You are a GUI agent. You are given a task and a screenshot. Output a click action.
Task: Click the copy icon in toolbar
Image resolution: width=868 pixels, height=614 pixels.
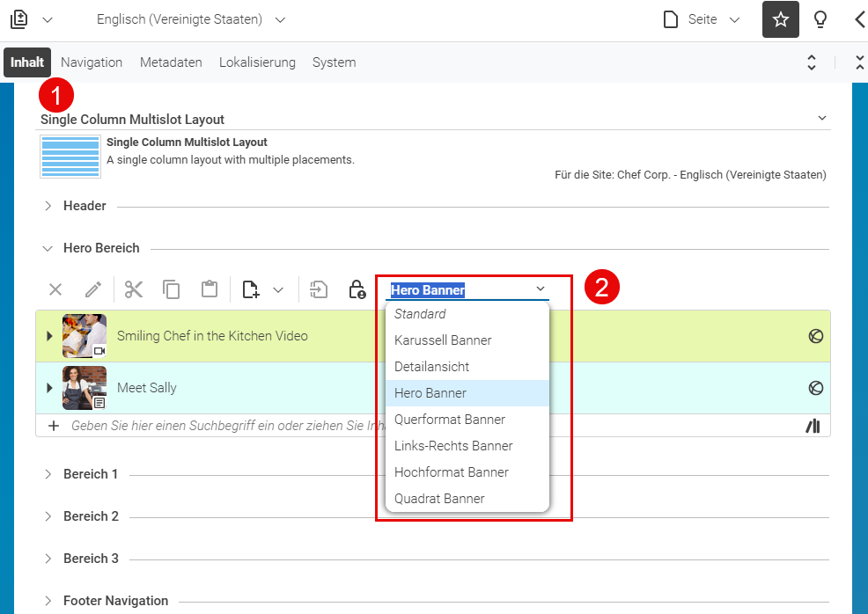(x=171, y=289)
